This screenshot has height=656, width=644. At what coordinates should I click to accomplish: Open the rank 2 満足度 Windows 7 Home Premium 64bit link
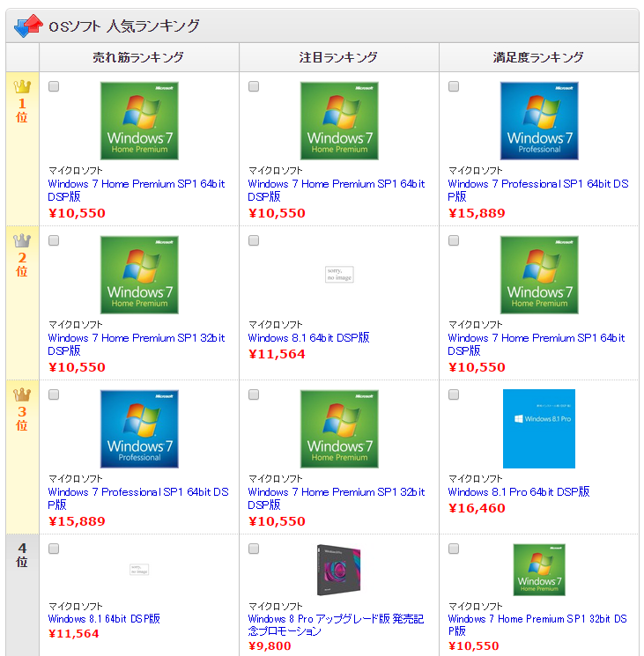(x=537, y=344)
